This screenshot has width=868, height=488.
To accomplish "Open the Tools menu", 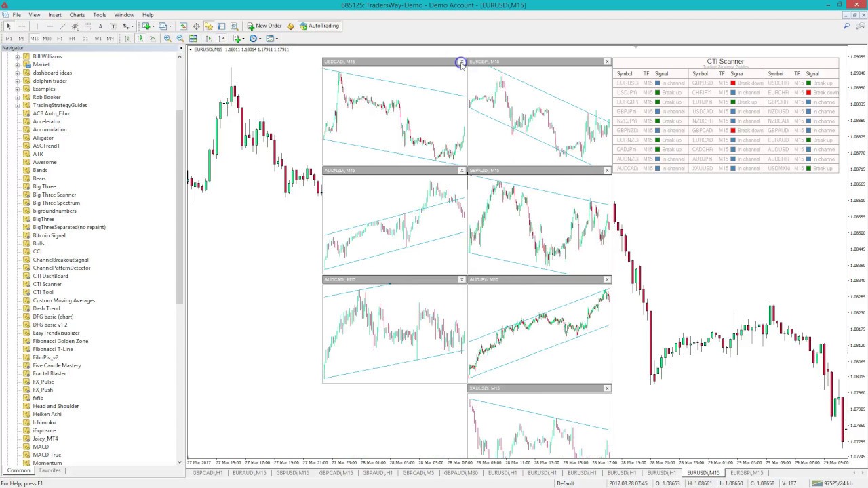I will [x=100, y=14].
